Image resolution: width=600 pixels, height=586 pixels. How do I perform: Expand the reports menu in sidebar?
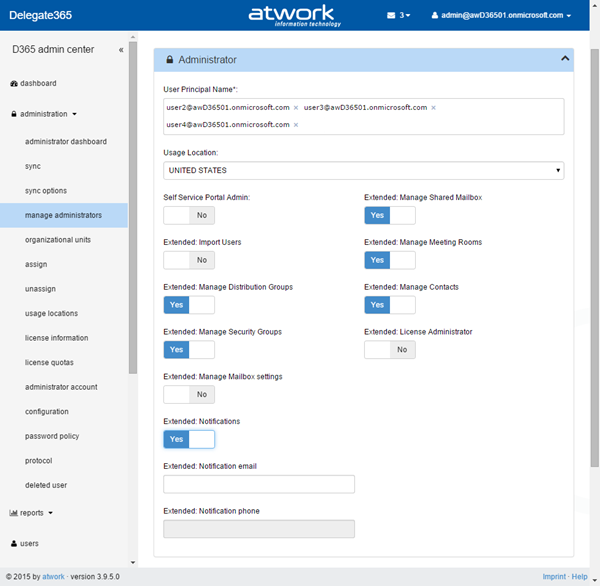pyautogui.click(x=32, y=513)
